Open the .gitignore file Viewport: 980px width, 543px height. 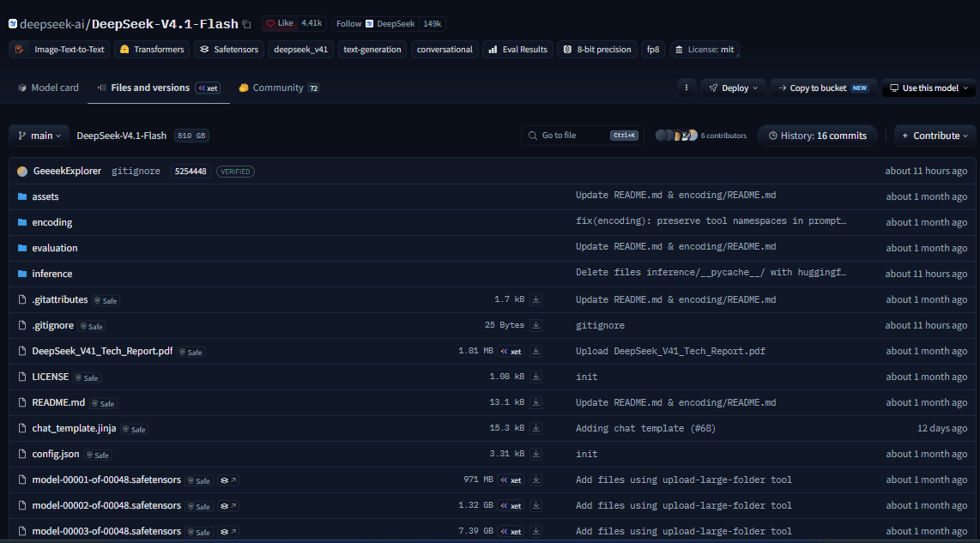click(52, 325)
